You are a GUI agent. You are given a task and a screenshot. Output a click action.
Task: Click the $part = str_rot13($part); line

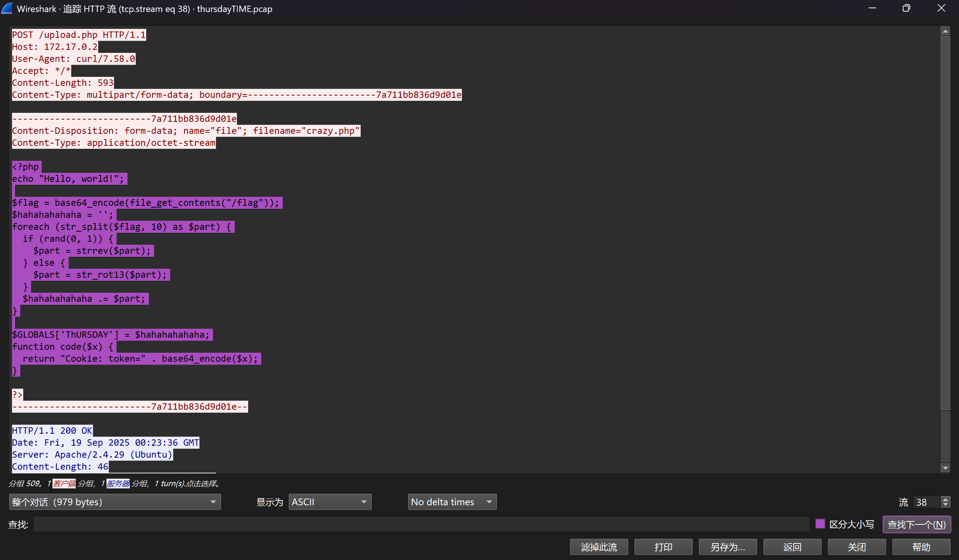point(100,275)
